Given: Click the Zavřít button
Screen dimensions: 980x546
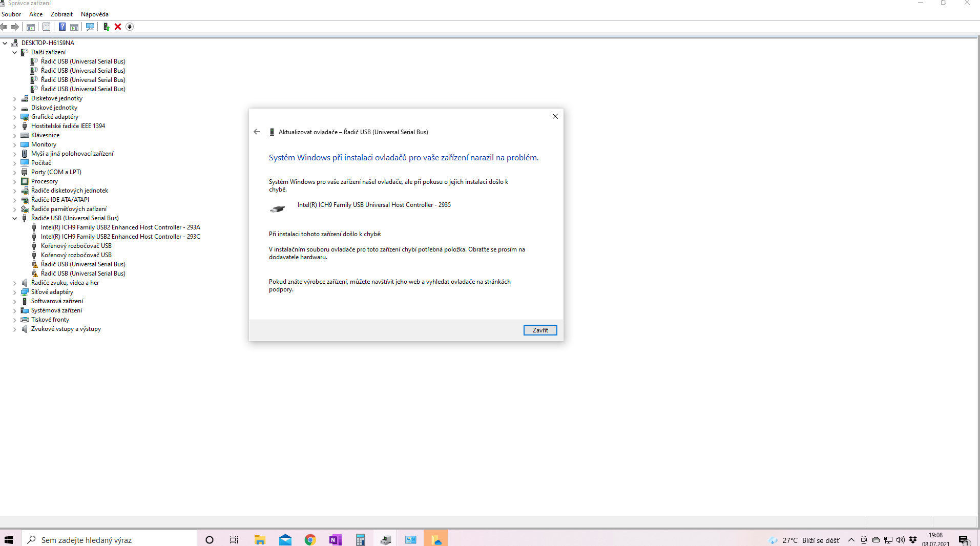Looking at the screenshot, I should coord(540,330).
